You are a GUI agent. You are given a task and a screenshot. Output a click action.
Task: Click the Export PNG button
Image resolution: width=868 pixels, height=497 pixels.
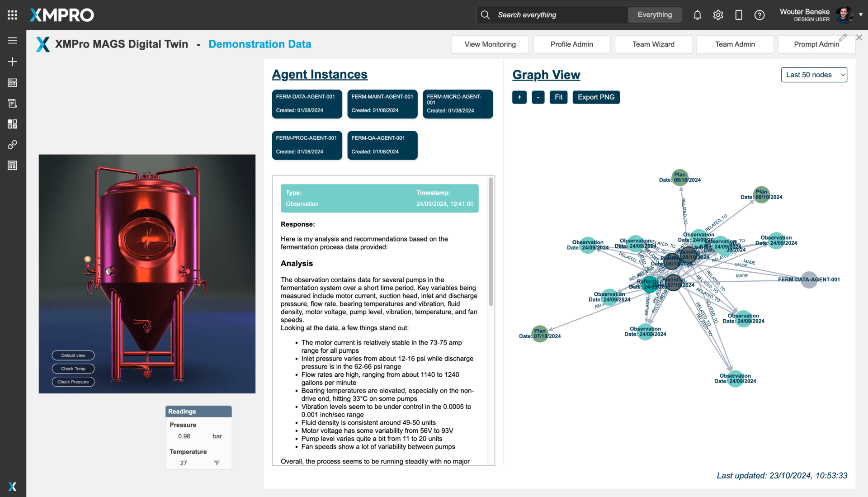click(x=596, y=97)
